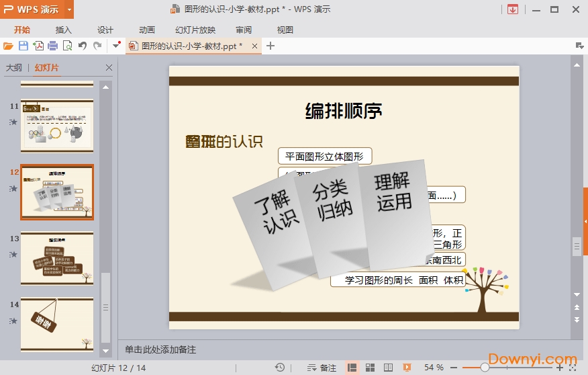This screenshot has width=588, height=375.
Task: Export the presentation to PDF
Action: point(38,46)
